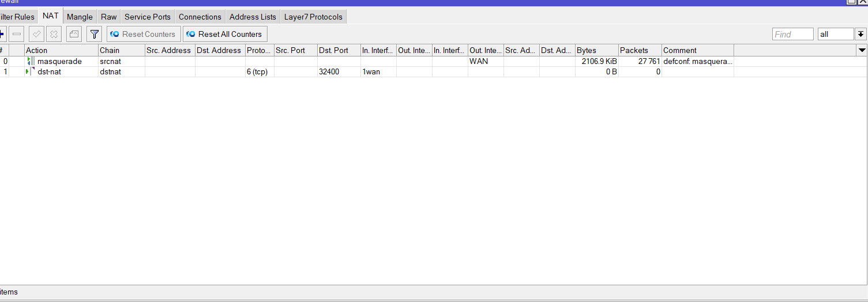The height and width of the screenshot is (302, 868).
Task: Click the 2106.9 KiB bytes value
Action: point(599,61)
